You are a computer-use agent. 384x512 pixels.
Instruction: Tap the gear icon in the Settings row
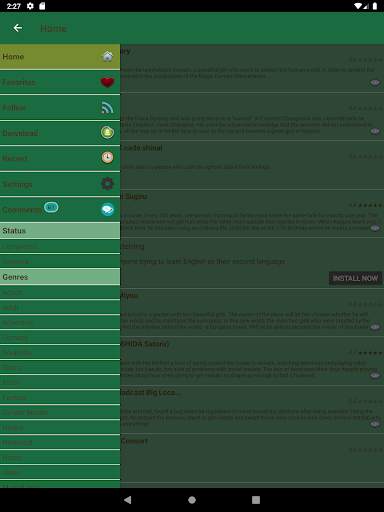[107, 184]
